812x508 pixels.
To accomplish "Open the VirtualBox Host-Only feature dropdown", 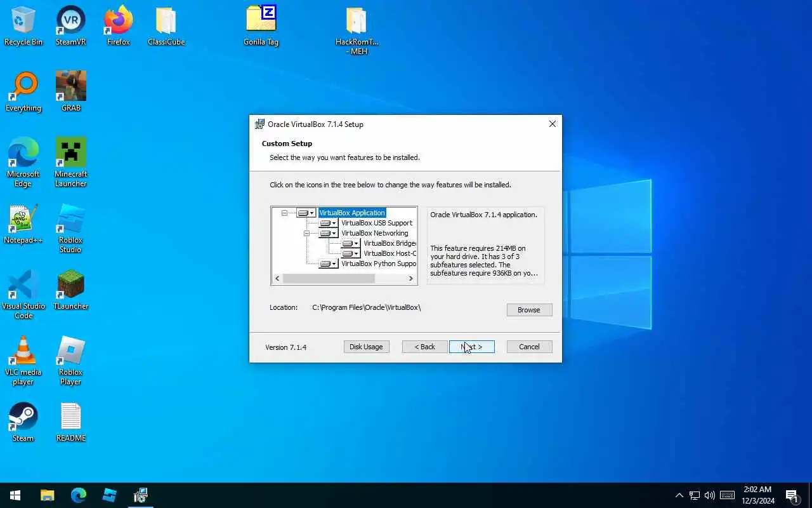I will point(350,253).
